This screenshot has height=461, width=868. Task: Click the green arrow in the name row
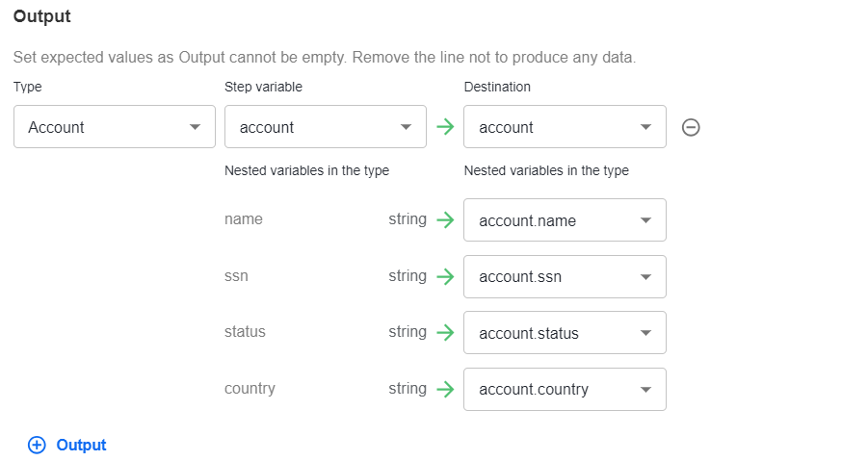click(445, 220)
